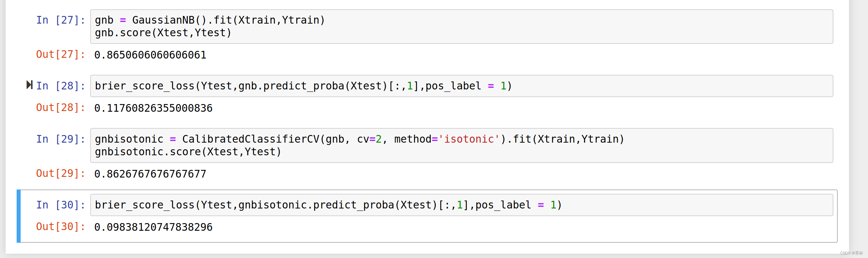868x258 pixels.
Task: Click the run cell icon beside In [28]
Action: tap(29, 85)
